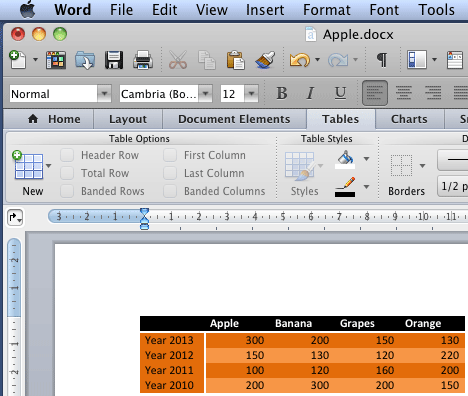Click the Year 2013 table cell
This screenshot has height=396, width=468.
172,340
